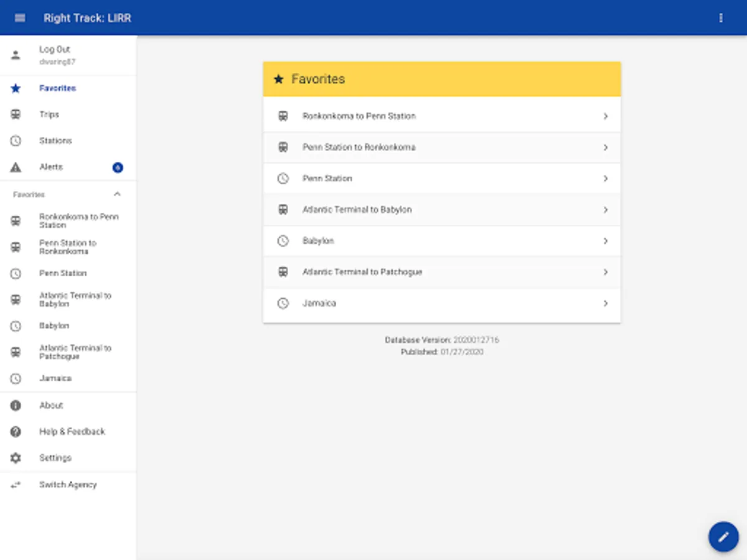Click clock icon in card row Babylon
The height and width of the screenshot is (560, 747).
pyautogui.click(x=283, y=241)
